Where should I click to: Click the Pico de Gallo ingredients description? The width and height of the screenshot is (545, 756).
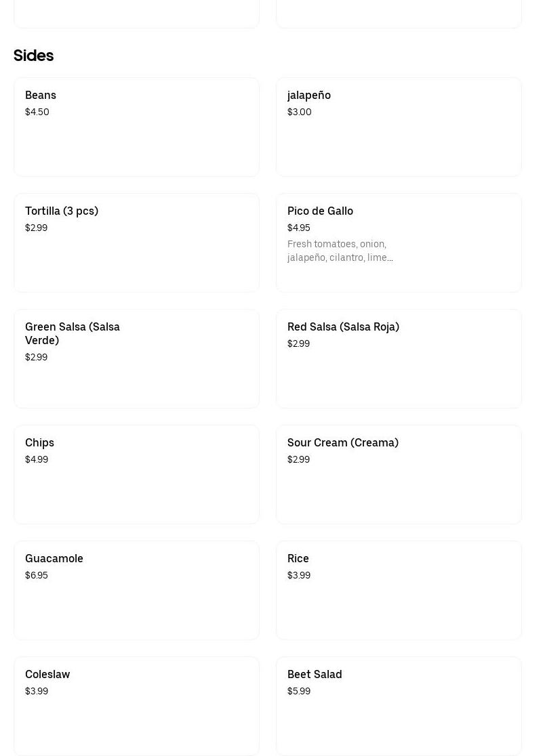(340, 251)
